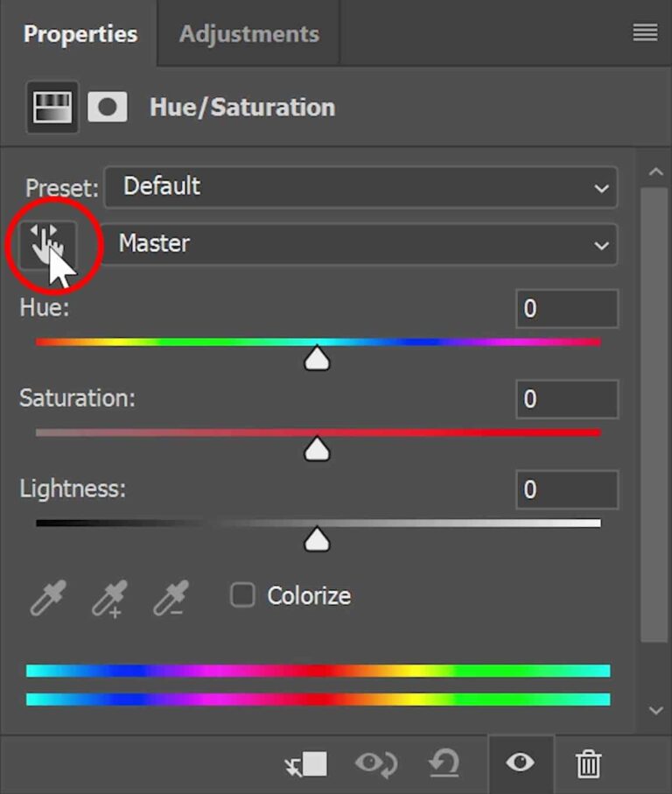Select the layer mask icon
The height and width of the screenshot is (794, 672).
point(108,108)
